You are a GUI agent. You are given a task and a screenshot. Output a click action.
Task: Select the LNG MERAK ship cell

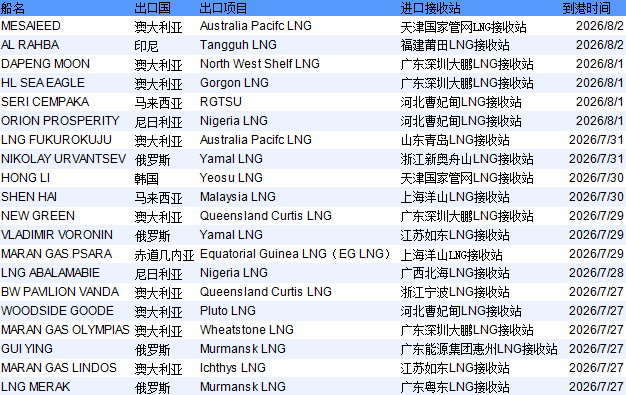pos(36,387)
